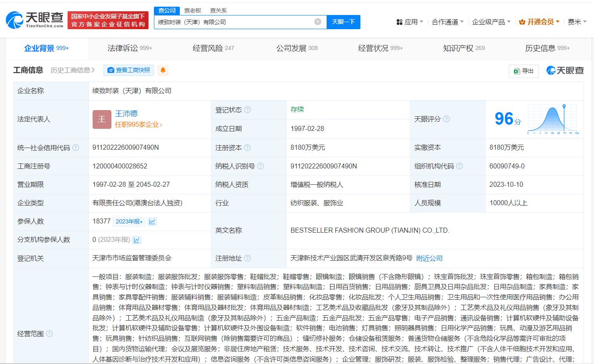
Task: Click the yellow bell notification icon
Action: point(162,70)
